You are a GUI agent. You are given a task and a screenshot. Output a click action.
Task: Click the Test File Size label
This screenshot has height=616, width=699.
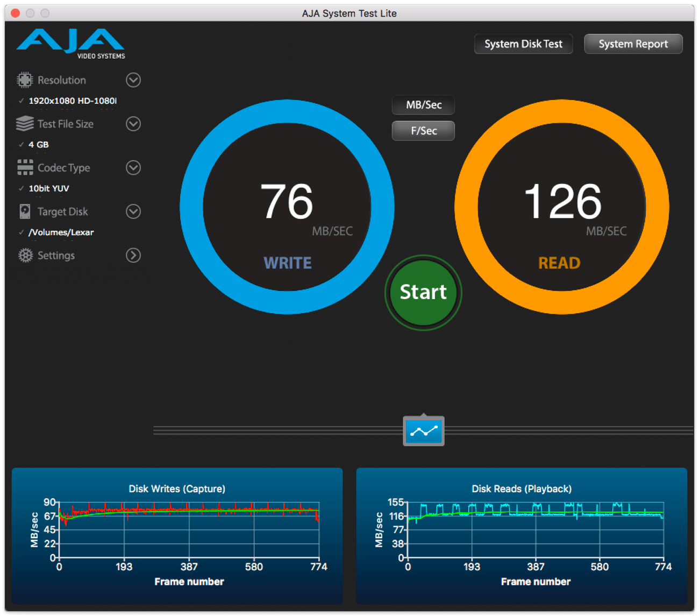[66, 124]
